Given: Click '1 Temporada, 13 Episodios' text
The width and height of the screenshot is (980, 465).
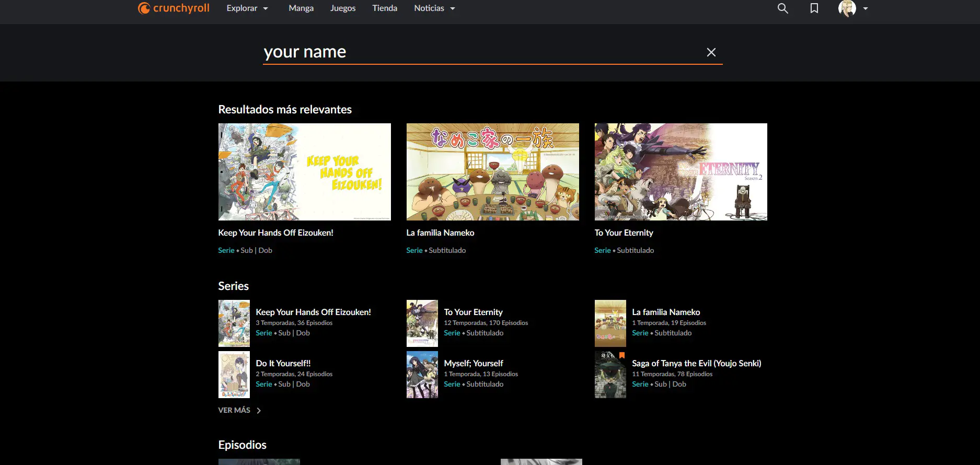Looking at the screenshot, I should pos(481,374).
